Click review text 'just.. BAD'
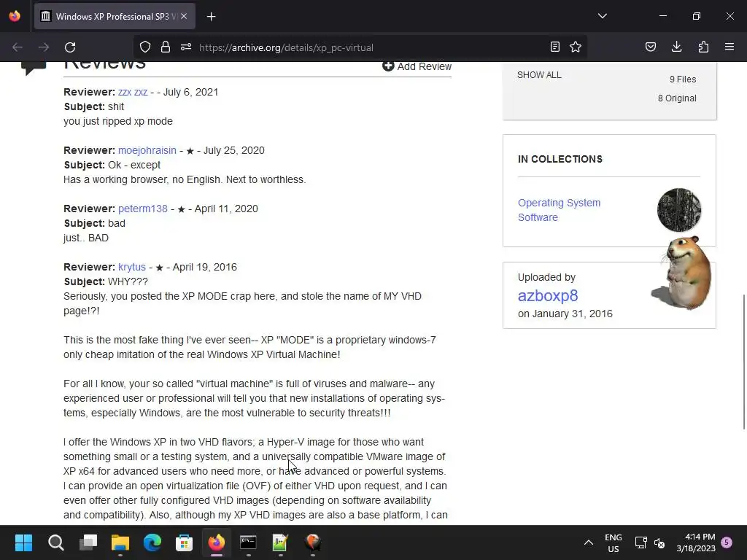This screenshot has width=747, height=560. pyautogui.click(x=86, y=238)
